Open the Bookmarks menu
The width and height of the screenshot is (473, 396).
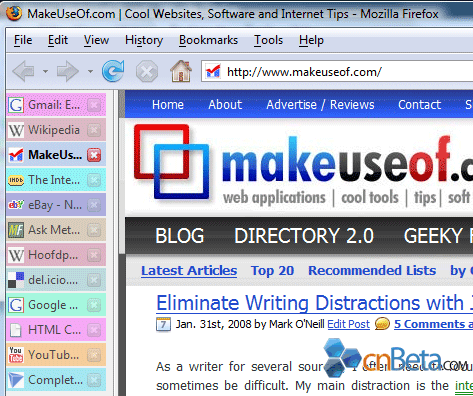(208, 40)
